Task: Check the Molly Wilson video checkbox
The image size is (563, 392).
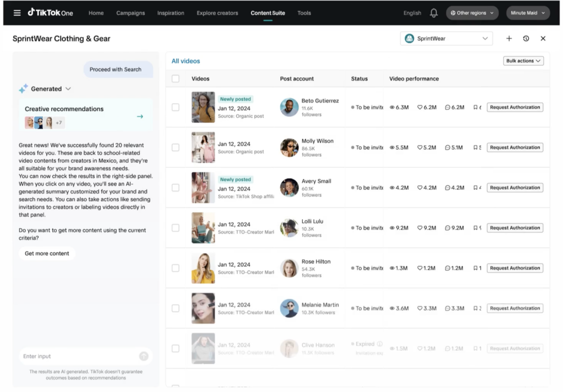Action: 176,148
